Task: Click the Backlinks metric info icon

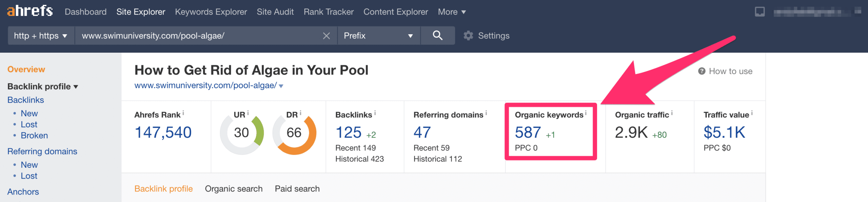Action: point(375,113)
